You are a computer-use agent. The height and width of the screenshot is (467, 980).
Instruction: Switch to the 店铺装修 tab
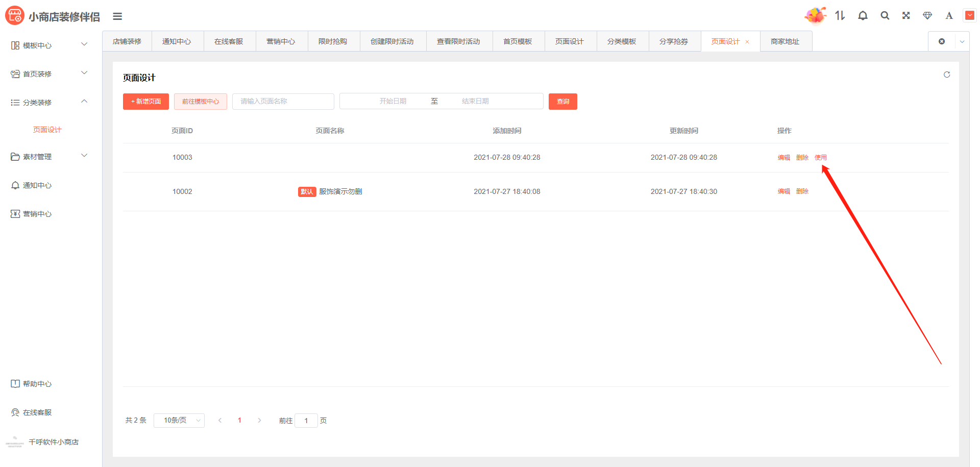pos(127,41)
